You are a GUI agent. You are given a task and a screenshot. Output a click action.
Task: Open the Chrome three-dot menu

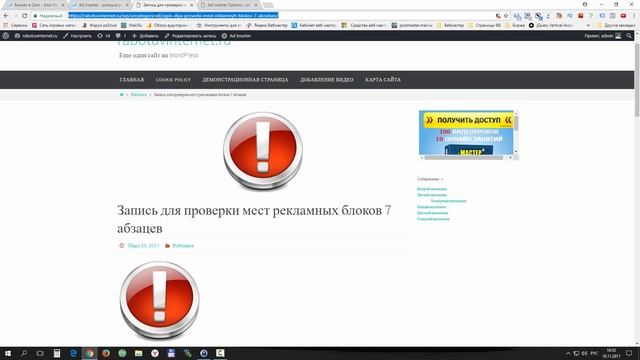click(635, 16)
